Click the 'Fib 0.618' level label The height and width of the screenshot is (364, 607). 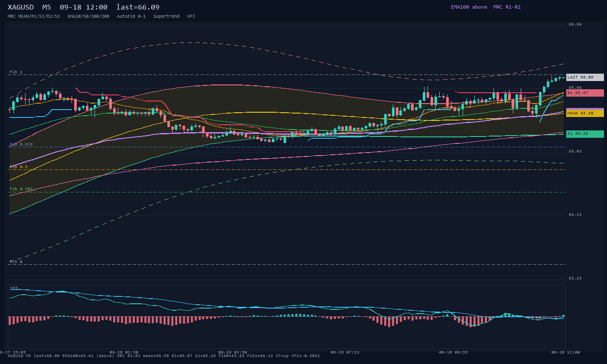[21, 144]
